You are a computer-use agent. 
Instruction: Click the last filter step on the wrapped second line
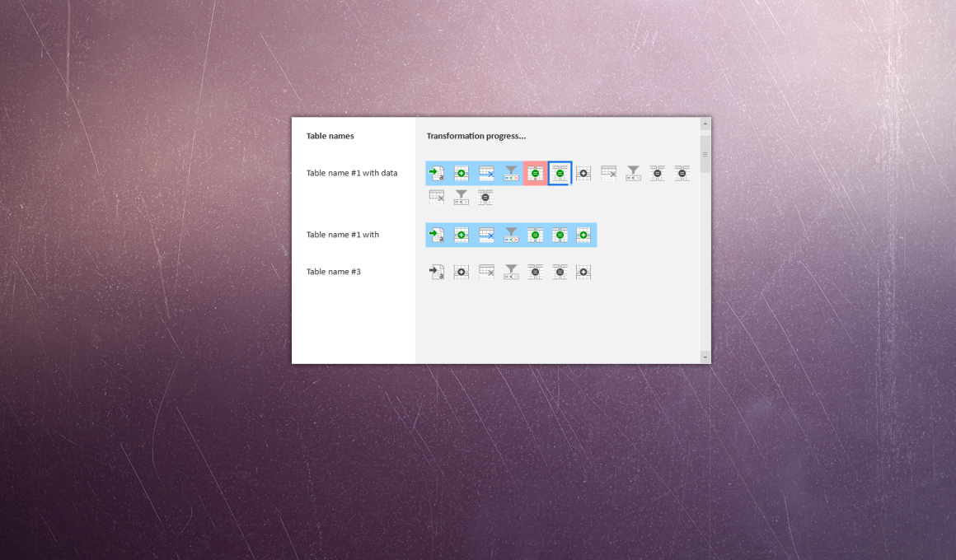(x=461, y=197)
